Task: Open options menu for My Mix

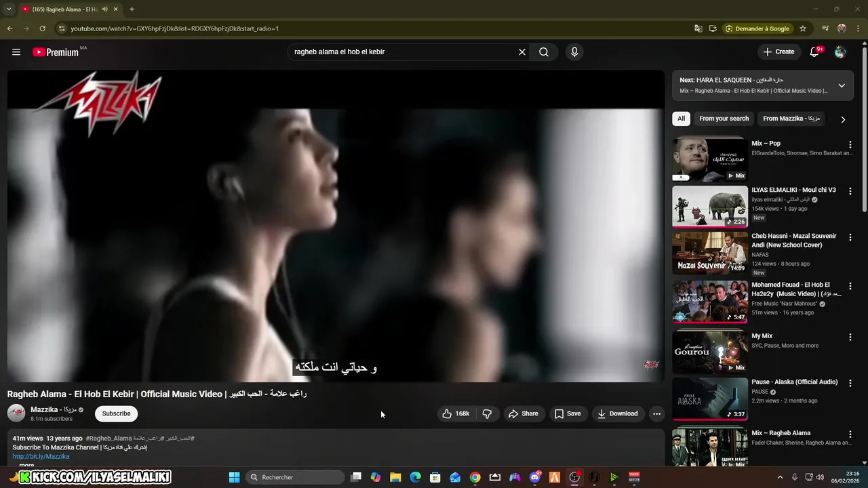Action: point(850,338)
